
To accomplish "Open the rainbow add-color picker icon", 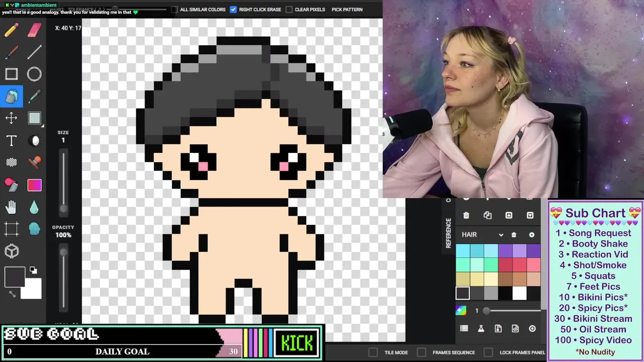I will click(x=461, y=311).
